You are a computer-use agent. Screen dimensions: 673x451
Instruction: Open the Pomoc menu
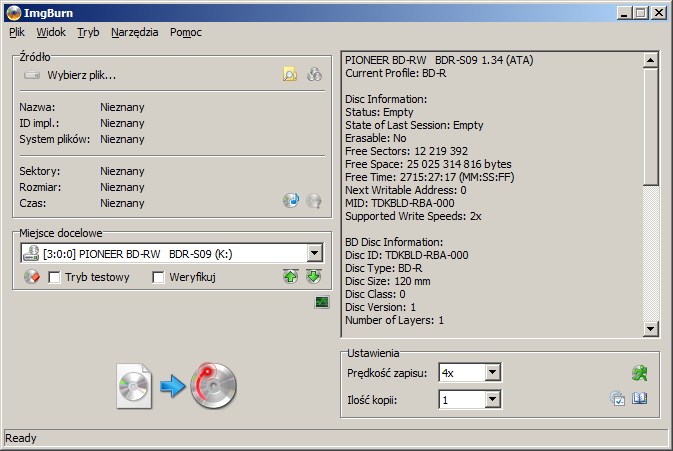pyautogui.click(x=185, y=32)
